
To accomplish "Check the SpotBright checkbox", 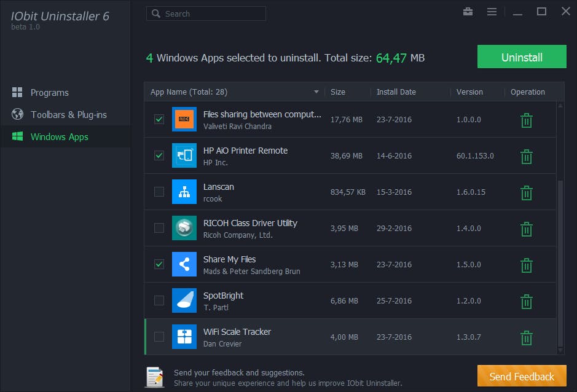I will pos(159,300).
